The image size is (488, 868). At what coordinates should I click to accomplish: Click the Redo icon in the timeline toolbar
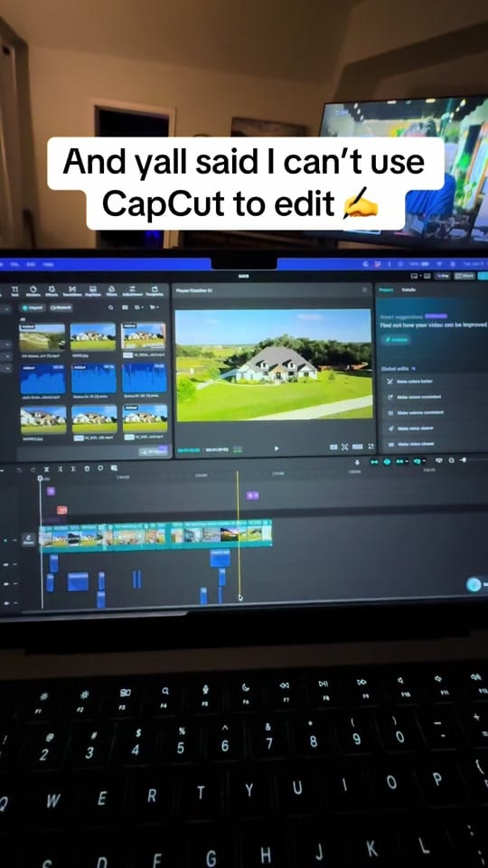(33, 469)
